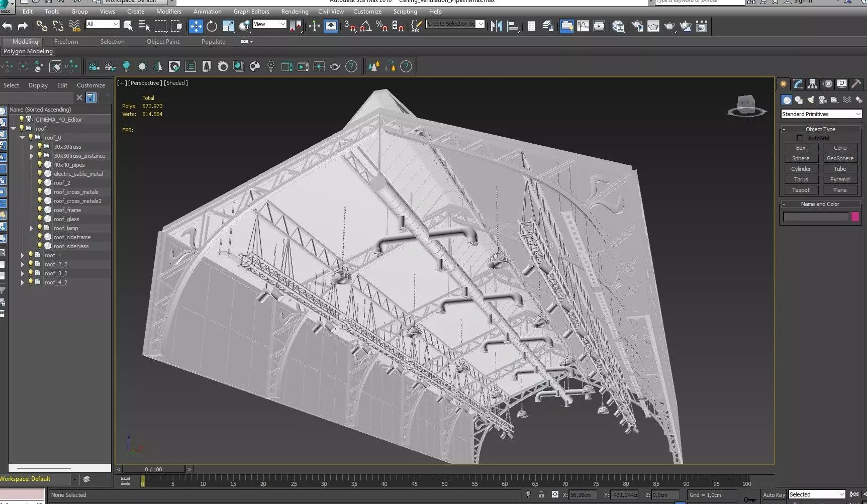The image size is (867, 504).
Task: Expand the roof_1 tree node
Action: pyautogui.click(x=22, y=255)
